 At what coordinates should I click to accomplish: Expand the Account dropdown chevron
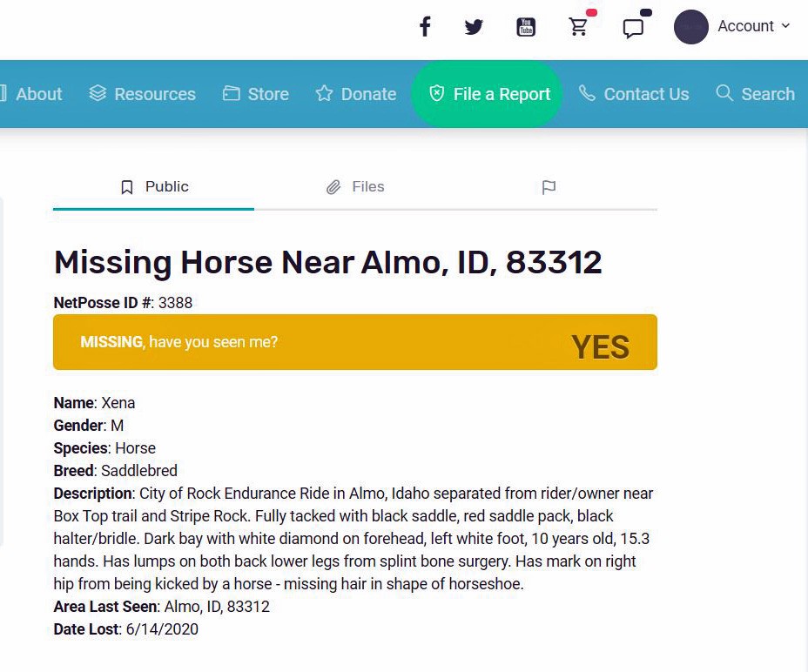[x=785, y=26]
